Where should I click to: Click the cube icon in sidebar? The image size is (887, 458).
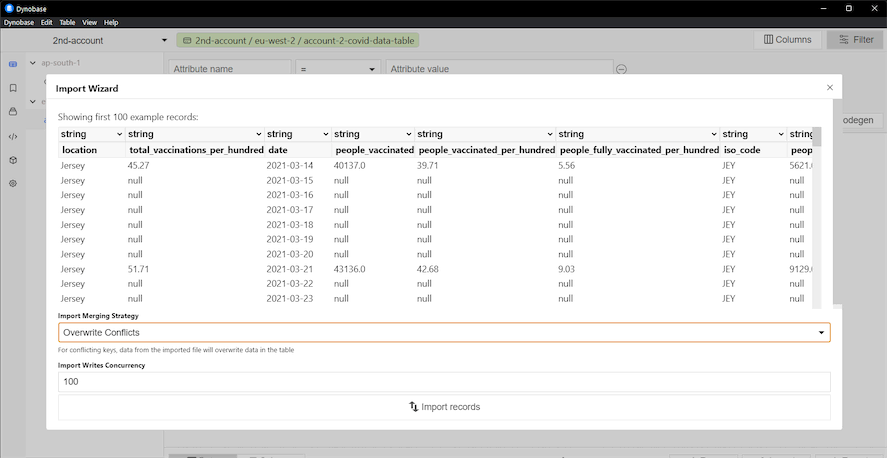(13, 160)
